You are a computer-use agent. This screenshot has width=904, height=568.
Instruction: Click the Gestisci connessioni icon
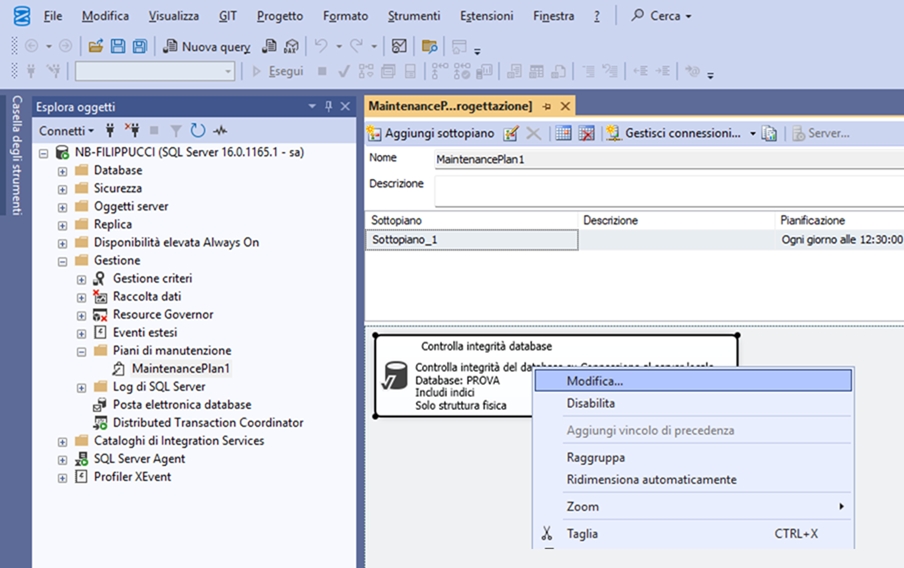pos(613,133)
